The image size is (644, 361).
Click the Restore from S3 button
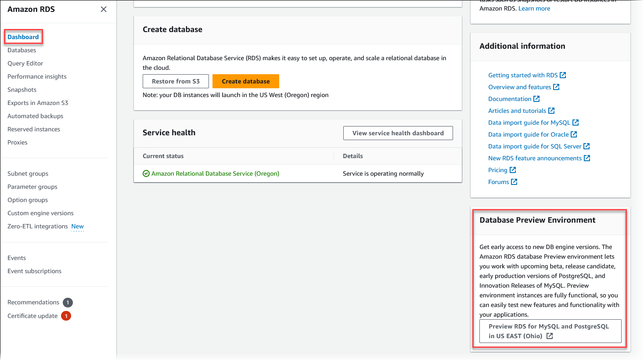176,81
